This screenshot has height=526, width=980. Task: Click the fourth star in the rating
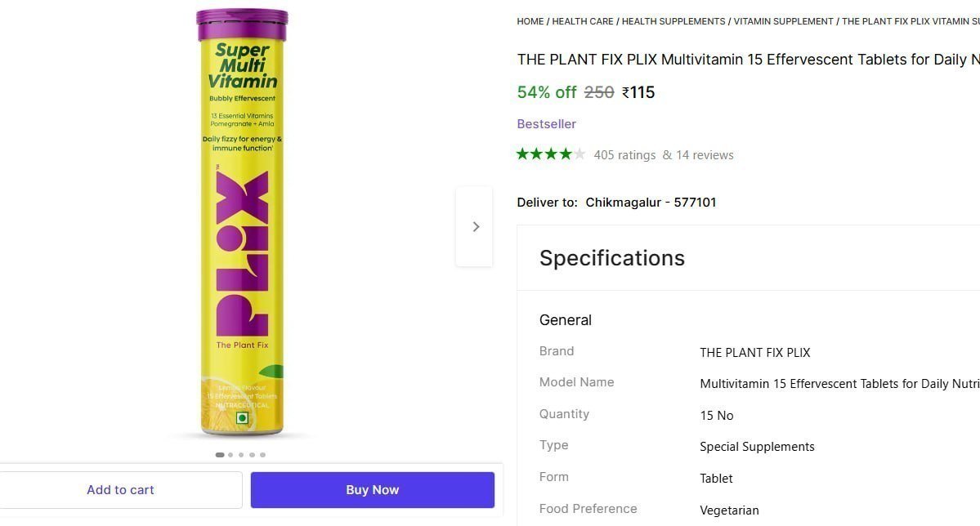[x=564, y=153]
